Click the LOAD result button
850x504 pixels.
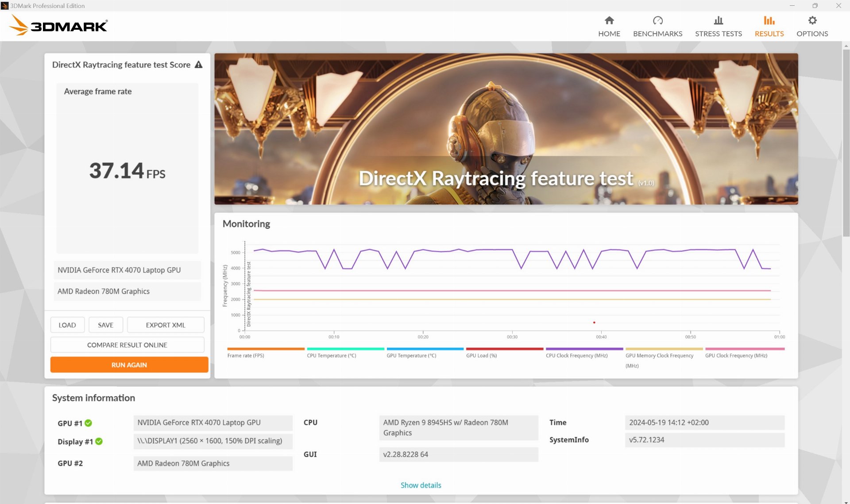coord(67,325)
